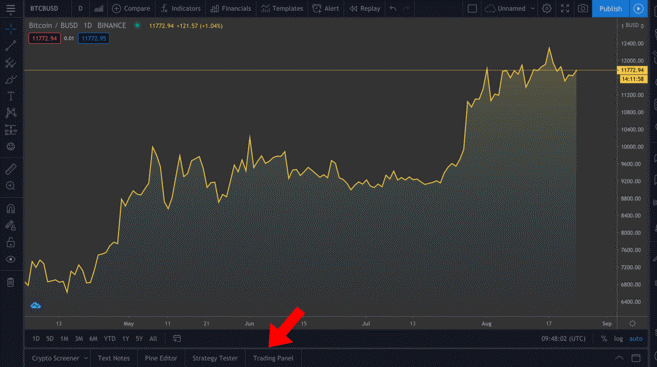Expand the bottom panel with the chevron
This screenshot has width=657, height=367.
coord(619,358)
